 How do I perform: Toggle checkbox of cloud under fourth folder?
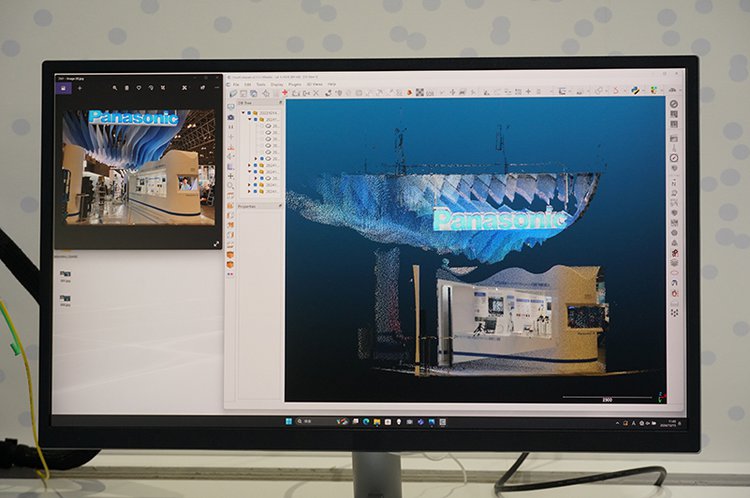click(262, 178)
